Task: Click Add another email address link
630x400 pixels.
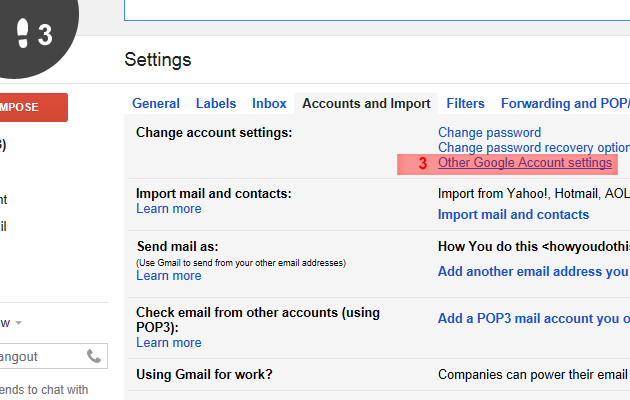Action: click(x=534, y=271)
